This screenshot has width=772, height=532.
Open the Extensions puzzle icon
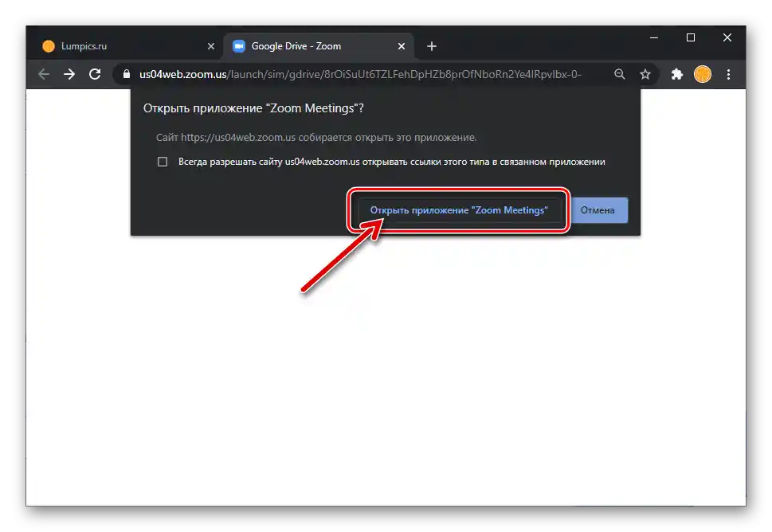click(677, 74)
